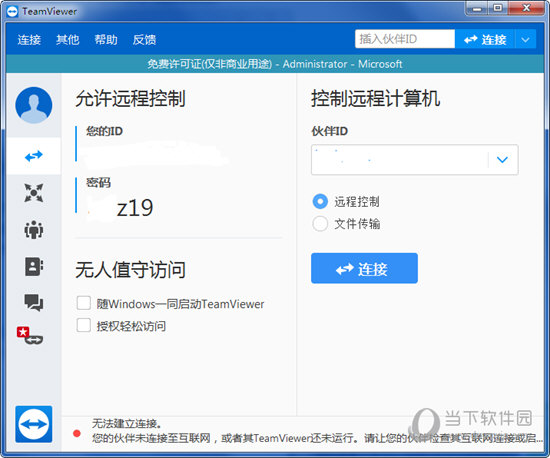Open the 反馈 menu
The image size is (550, 458).
tap(144, 40)
